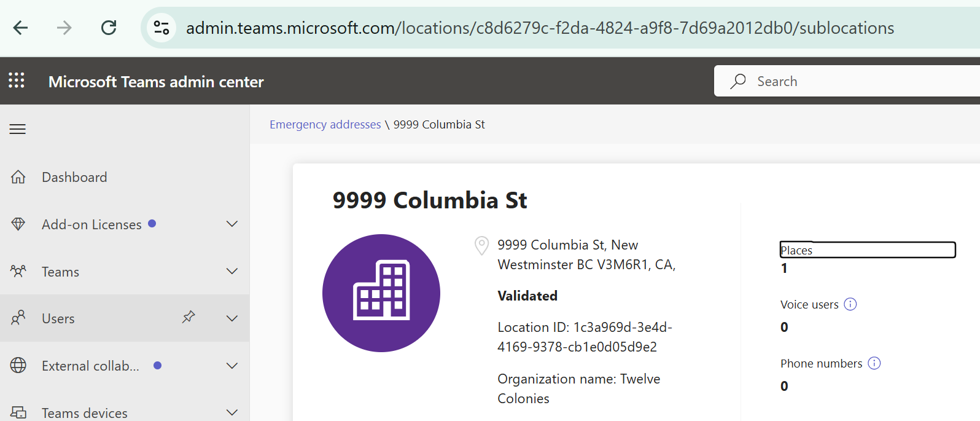Open the app launcher waffle icon
This screenshot has width=980, height=421.
pos(17,81)
